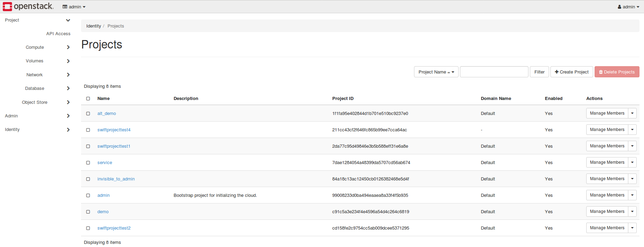Screen dimensions: 644x247
Task: Select the alt_demo project checkbox
Action: [x=88, y=114]
